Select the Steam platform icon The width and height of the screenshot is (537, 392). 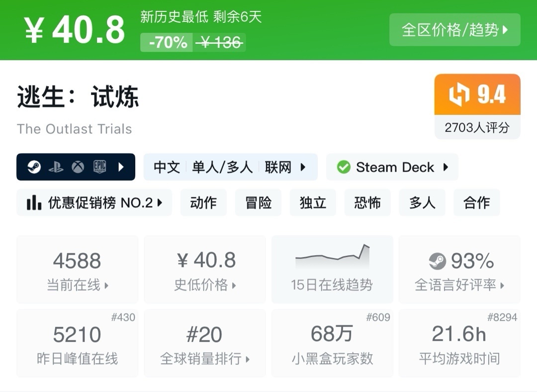(35, 167)
